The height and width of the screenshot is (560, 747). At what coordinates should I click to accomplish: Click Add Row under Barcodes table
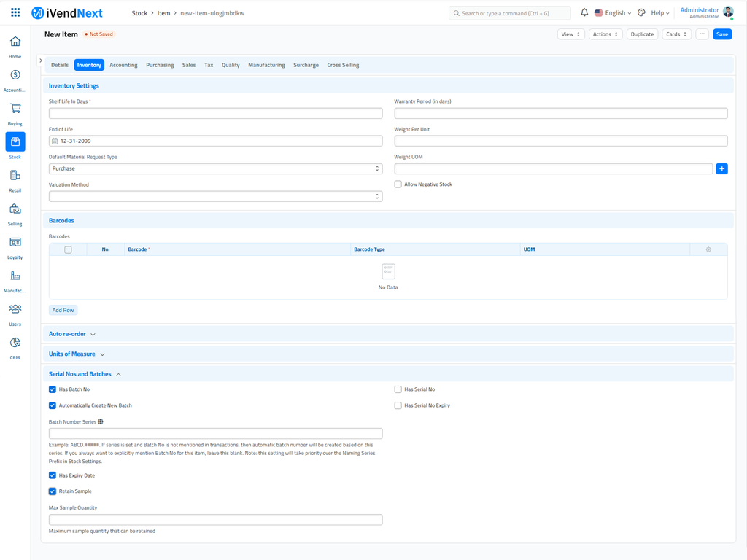pyautogui.click(x=63, y=310)
